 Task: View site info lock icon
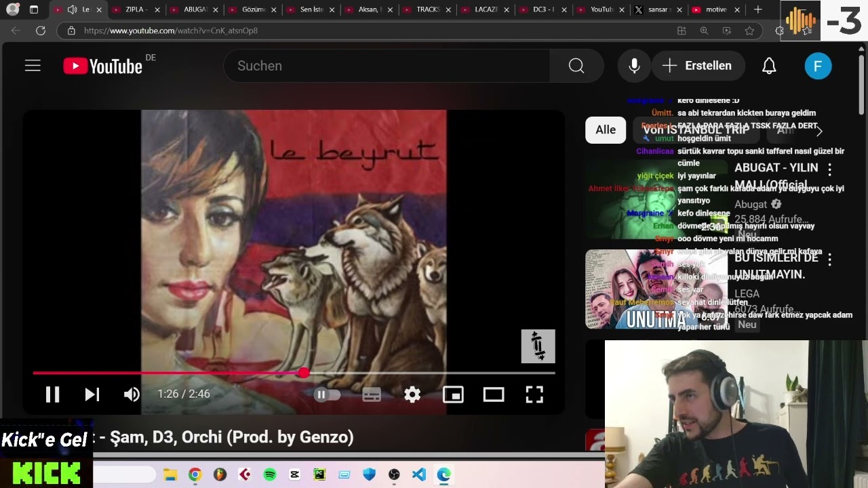71,30
